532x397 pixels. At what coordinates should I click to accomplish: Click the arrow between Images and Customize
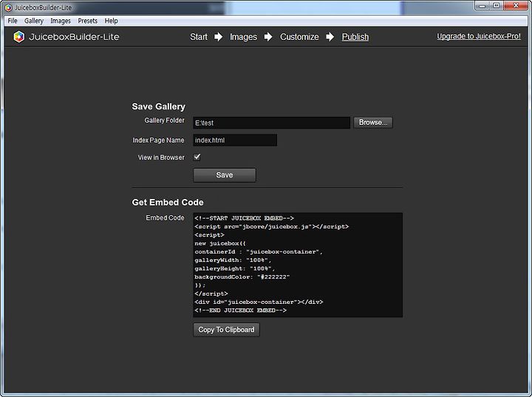(268, 37)
